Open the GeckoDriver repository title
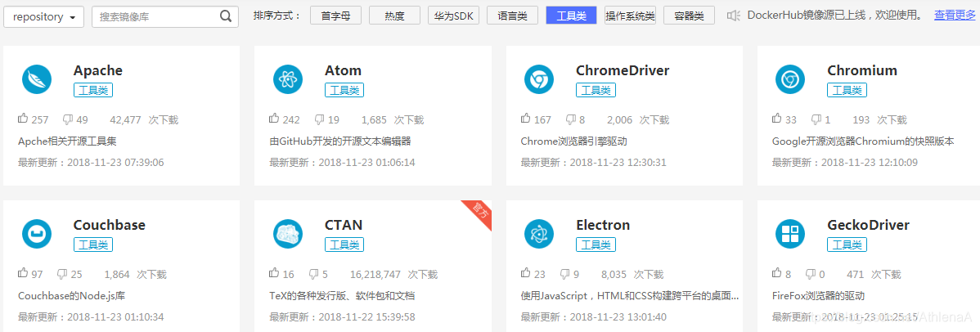 pyautogui.click(x=868, y=225)
